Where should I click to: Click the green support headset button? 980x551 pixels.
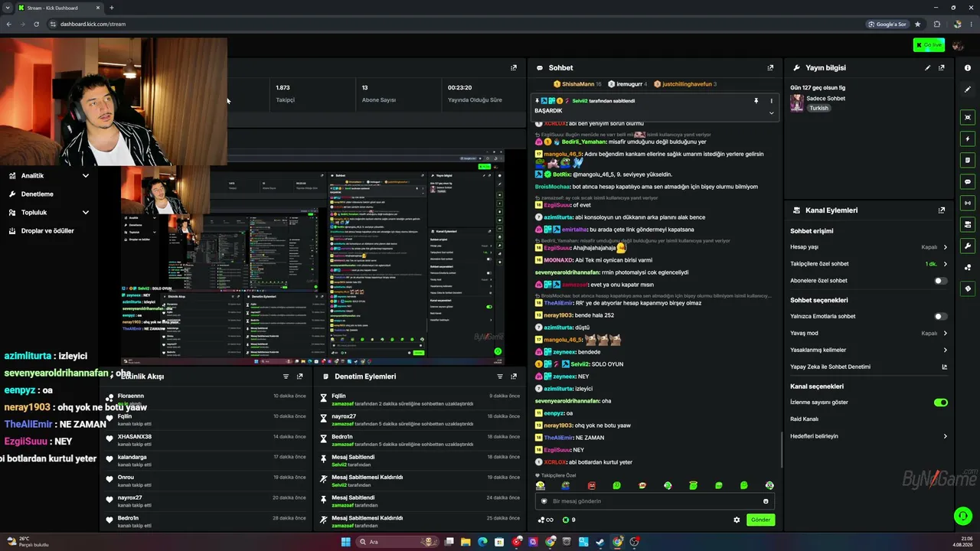tap(963, 516)
